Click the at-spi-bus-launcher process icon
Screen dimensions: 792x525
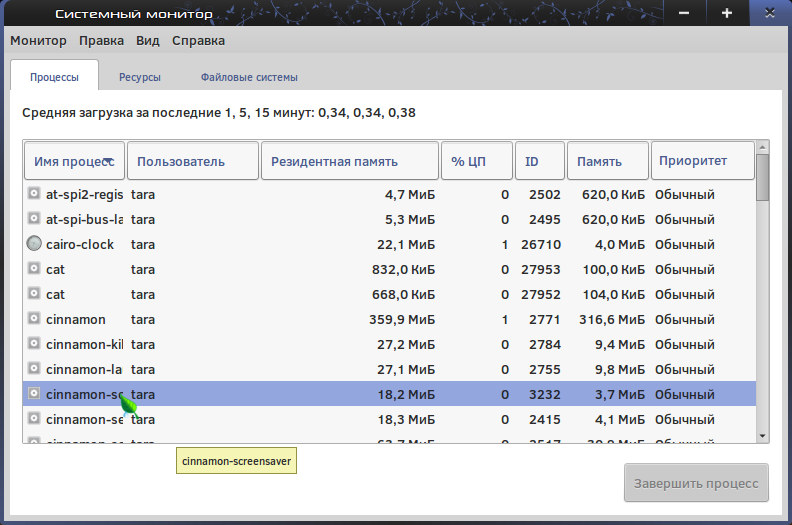pyautogui.click(x=34, y=219)
